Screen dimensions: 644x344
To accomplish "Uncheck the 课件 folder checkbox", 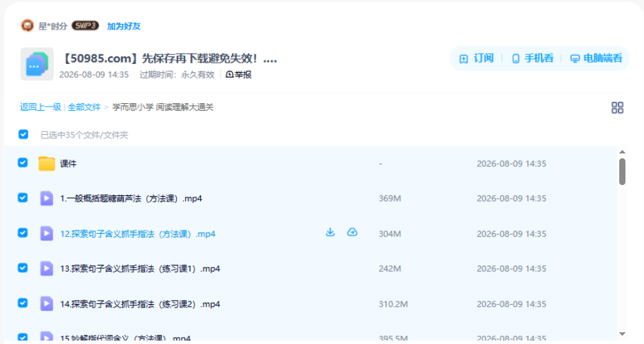I will (23, 162).
